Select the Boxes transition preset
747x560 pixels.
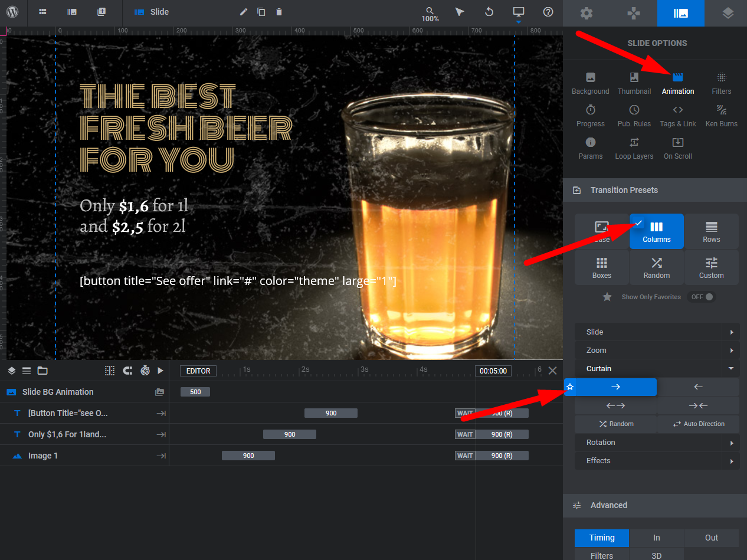point(602,267)
